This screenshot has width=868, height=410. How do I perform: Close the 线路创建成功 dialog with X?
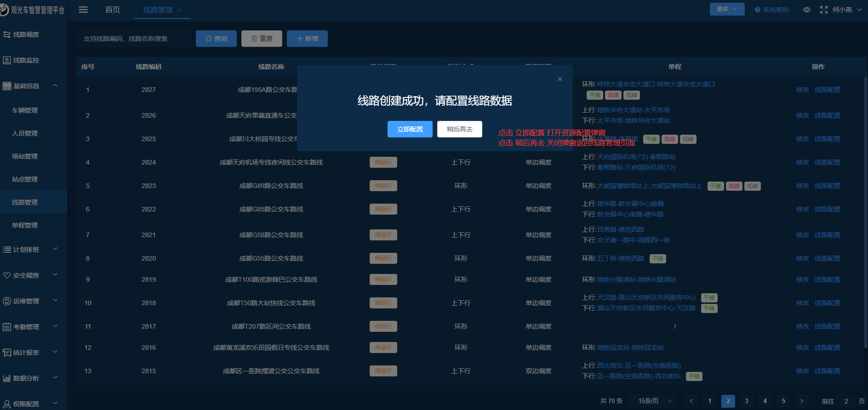560,79
